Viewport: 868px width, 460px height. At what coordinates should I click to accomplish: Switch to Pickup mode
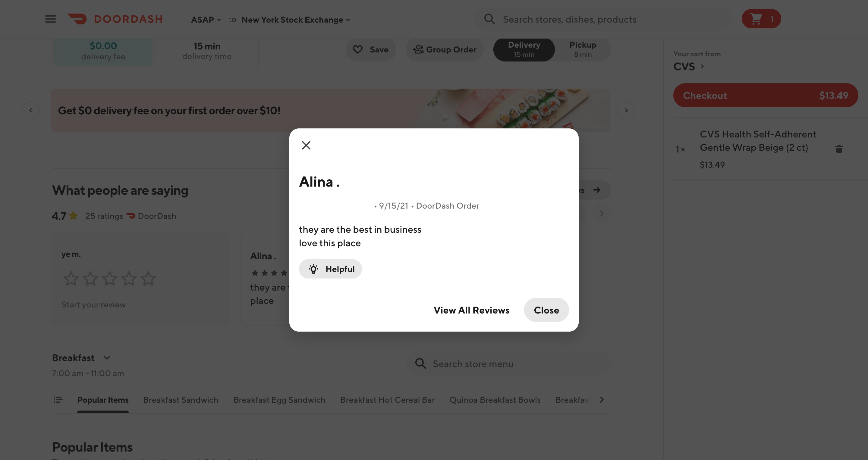point(583,49)
